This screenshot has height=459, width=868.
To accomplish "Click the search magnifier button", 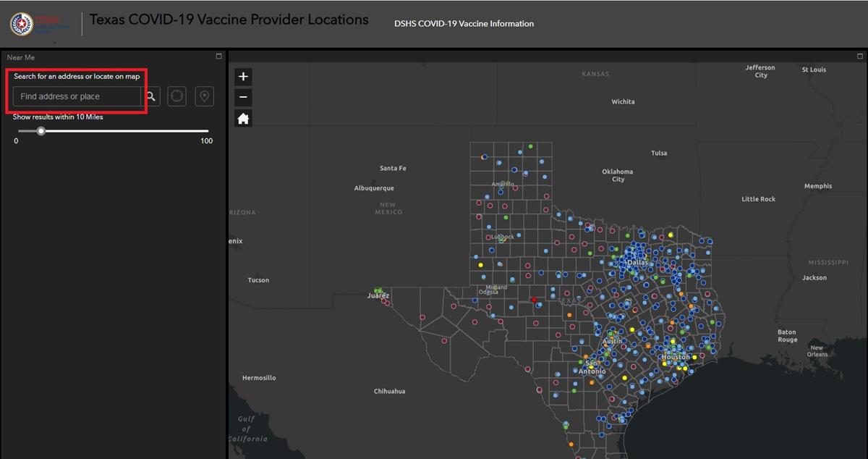I will click(151, 96).
